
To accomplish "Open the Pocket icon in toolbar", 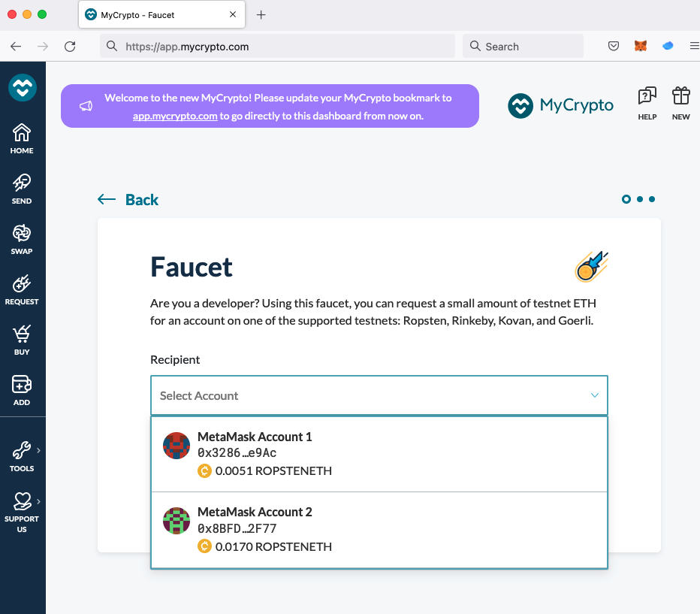I will pos(614,46).
